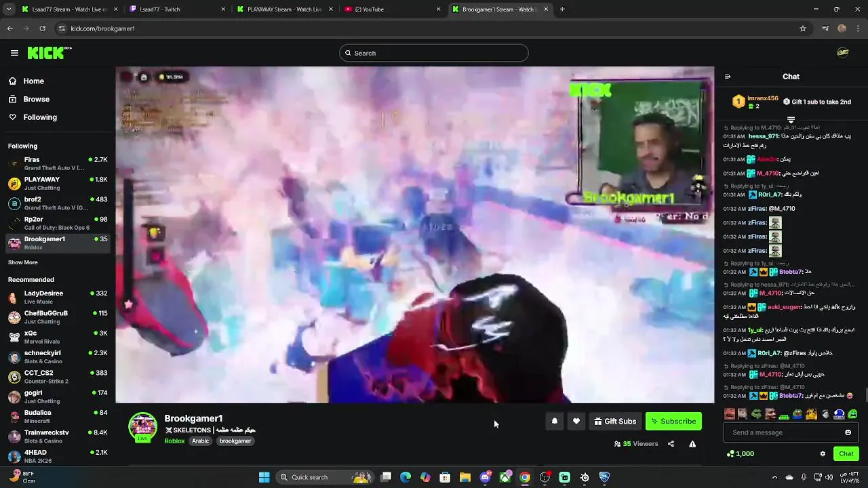
Task: Click the live stream video player
Action: click(x=414, y=235)
